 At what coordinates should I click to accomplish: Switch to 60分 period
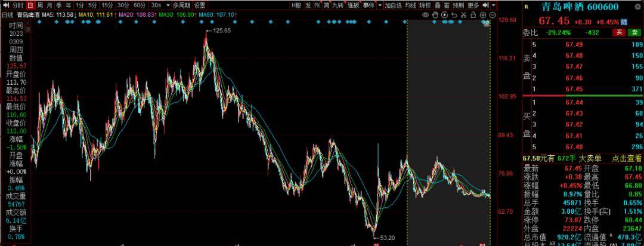point(140,5)
